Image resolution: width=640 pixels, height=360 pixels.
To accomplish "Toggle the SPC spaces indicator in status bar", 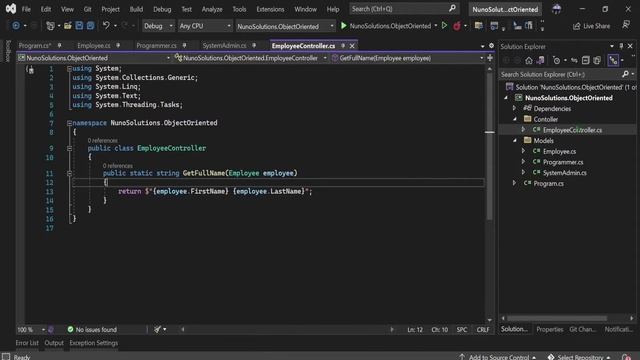I will [x=462, y=329].
